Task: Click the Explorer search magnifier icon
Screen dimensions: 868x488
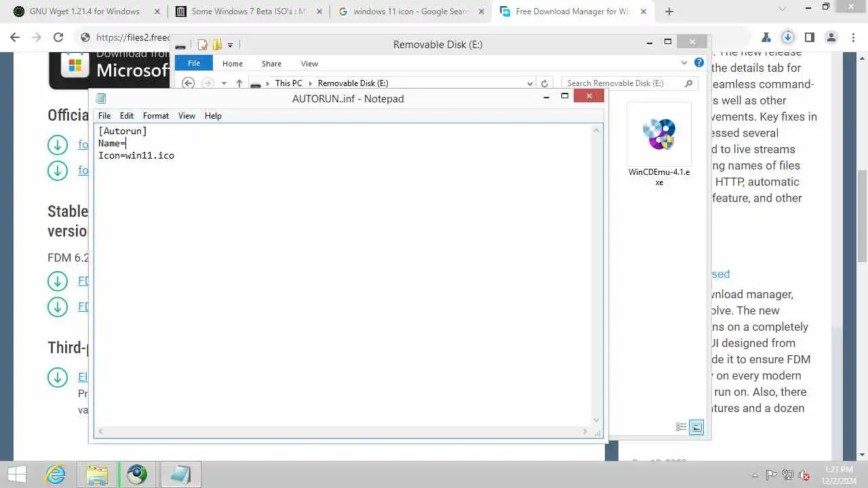Action: [689, 83]
